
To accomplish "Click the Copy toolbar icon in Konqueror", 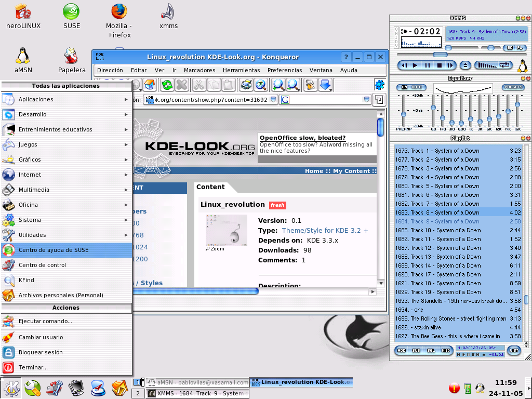I will tap(214, 85).
